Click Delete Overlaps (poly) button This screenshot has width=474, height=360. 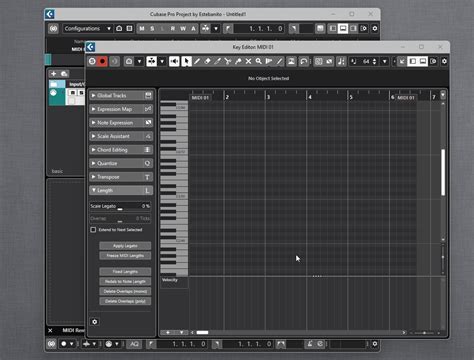point(125,301)
